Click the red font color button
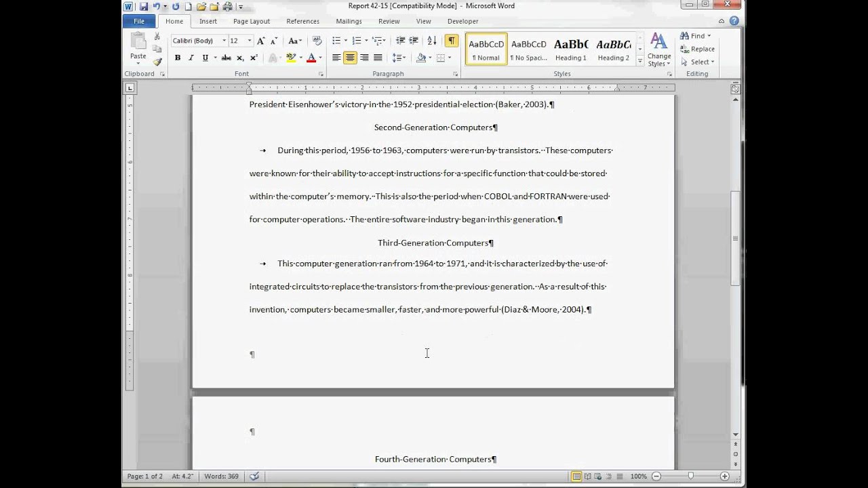Image resolution: width=868 pixels, height=488 pixels. (x=311, y=58)
